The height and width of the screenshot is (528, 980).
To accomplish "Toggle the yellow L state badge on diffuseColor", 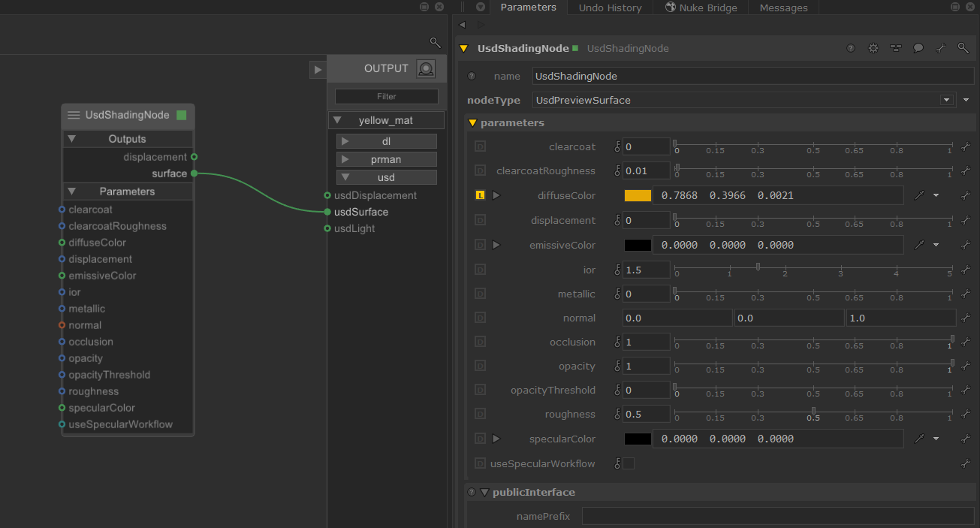I will (481, 195).
